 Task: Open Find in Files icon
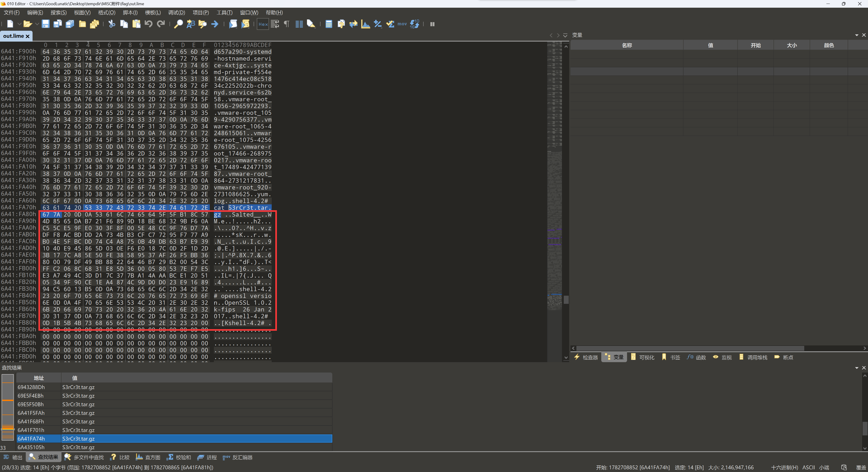tap(203, 24)
